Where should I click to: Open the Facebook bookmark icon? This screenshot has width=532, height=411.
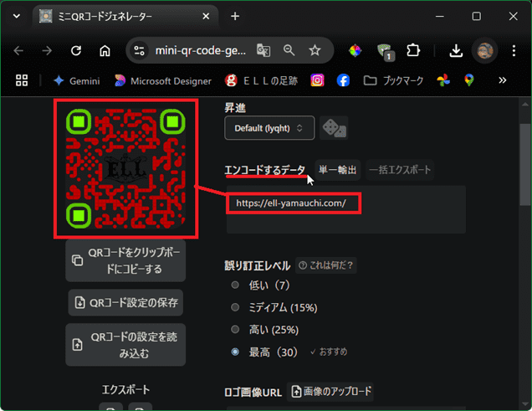point(343,80)
